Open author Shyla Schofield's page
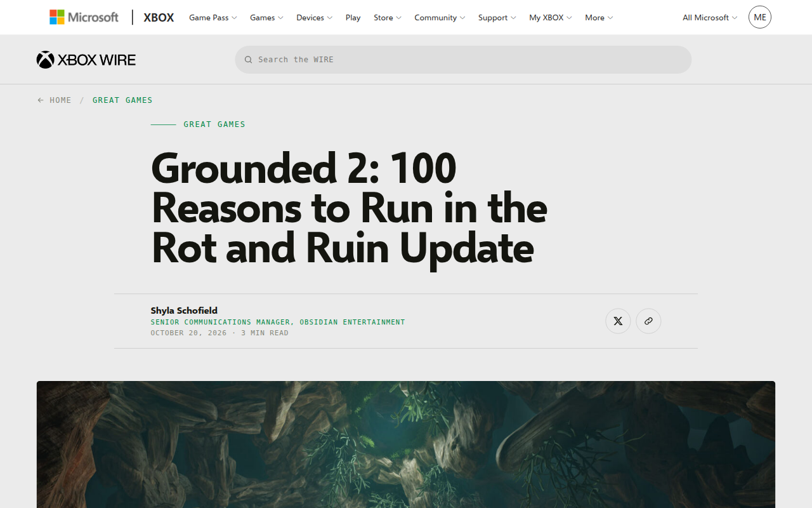The height and width of the screenshot is (508, 812). pos(184,311)
